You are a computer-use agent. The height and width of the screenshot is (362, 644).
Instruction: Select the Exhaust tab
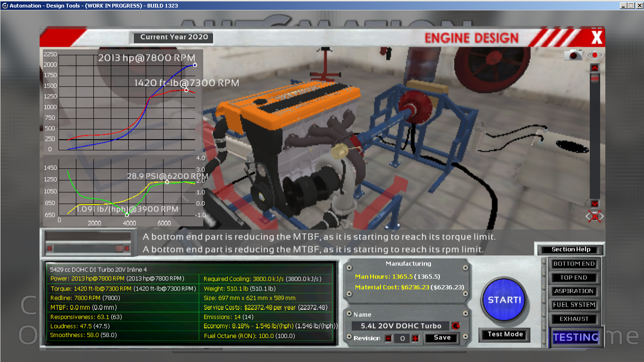(574, 319)
